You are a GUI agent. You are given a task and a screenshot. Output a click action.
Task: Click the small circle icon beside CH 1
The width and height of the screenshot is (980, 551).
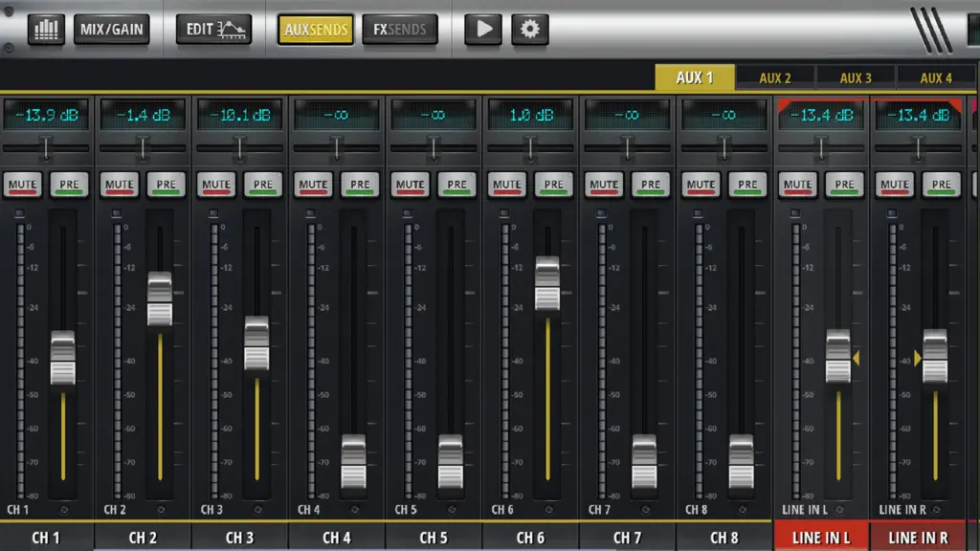(x=64, y=511)
